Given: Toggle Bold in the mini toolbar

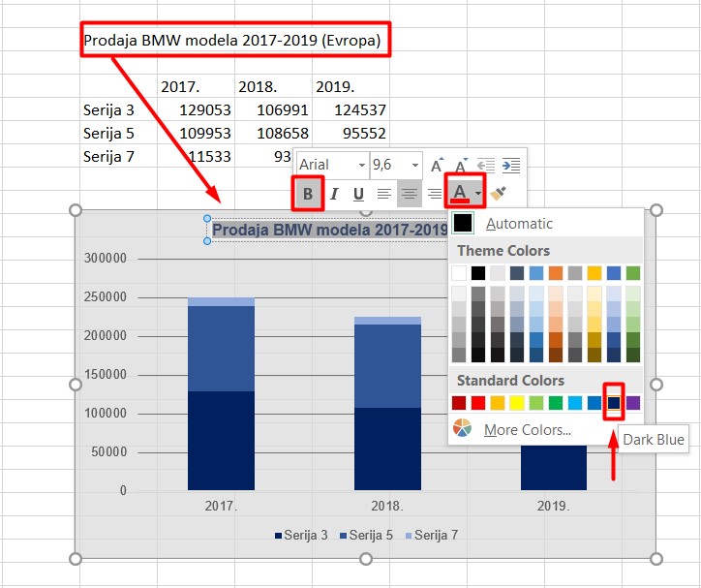Looking at the screenshot, I should coord(308,194).
